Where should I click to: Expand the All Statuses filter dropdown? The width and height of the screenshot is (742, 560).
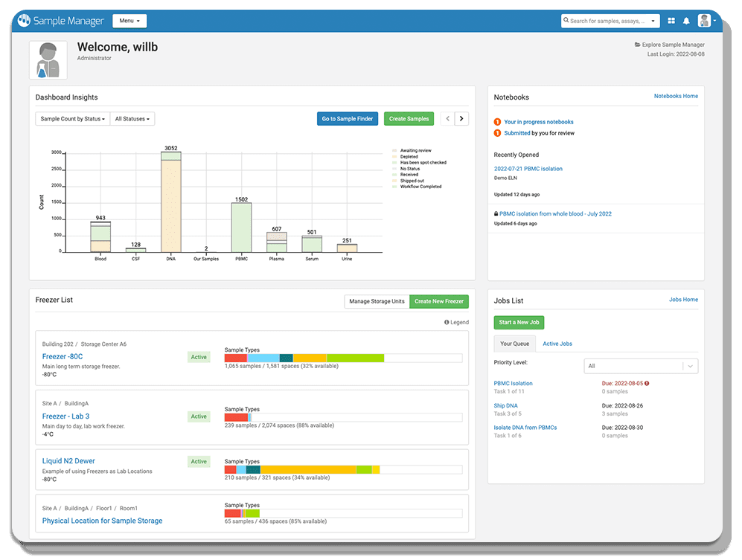click(132, 119)
